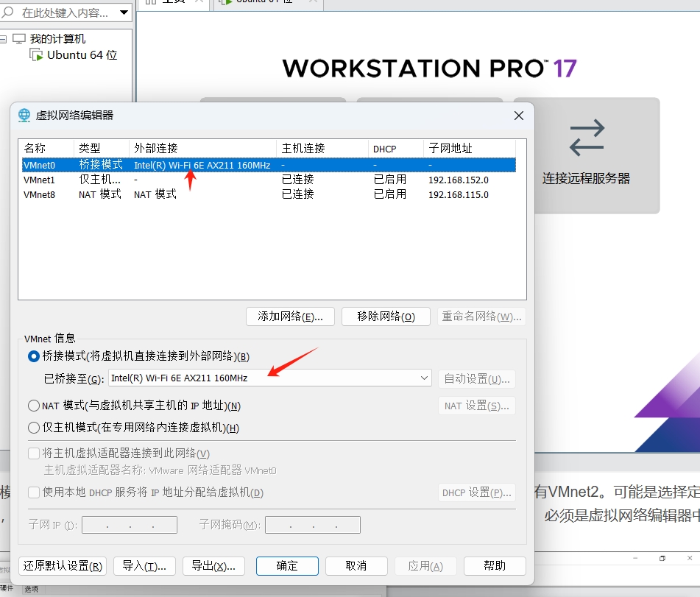Screen dimensions: 700x597
Task: Open the 帮助 button
Action: coord(495,566)
